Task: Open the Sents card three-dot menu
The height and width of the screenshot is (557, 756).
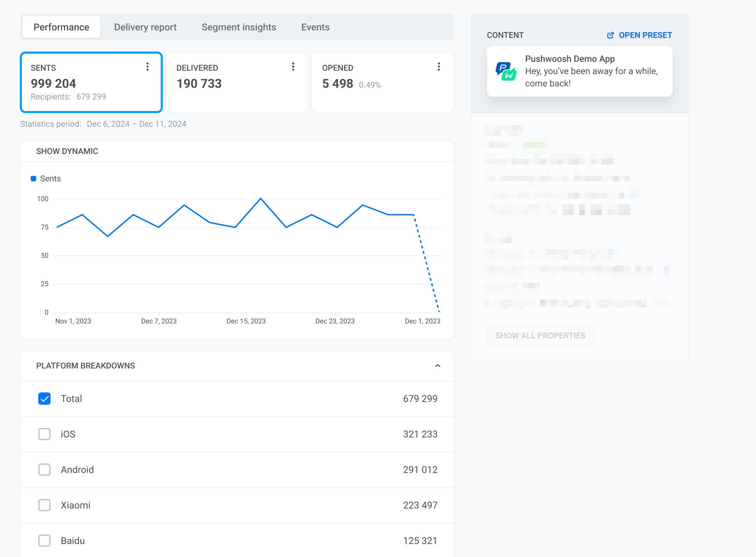Action: point(148,67)
